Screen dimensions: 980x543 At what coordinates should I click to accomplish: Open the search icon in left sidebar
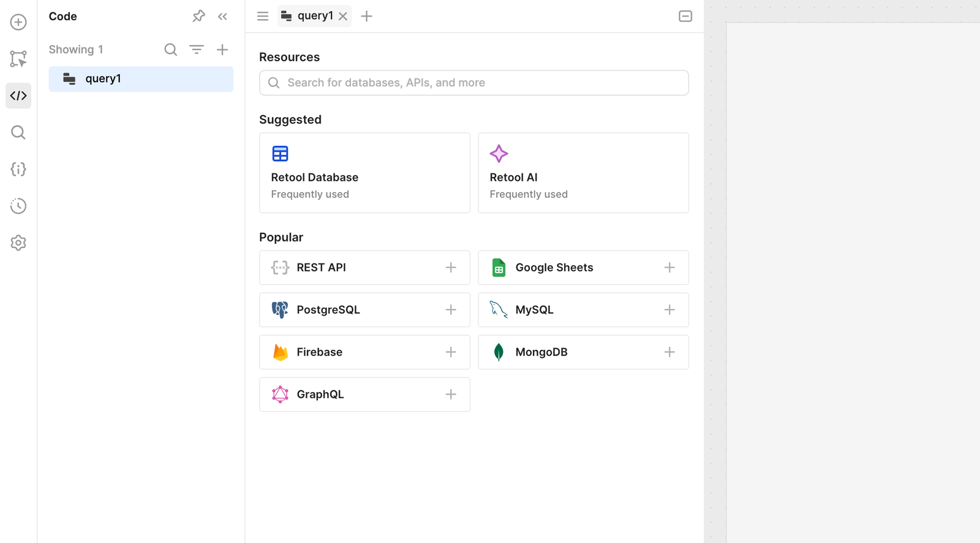pos(18,132)
